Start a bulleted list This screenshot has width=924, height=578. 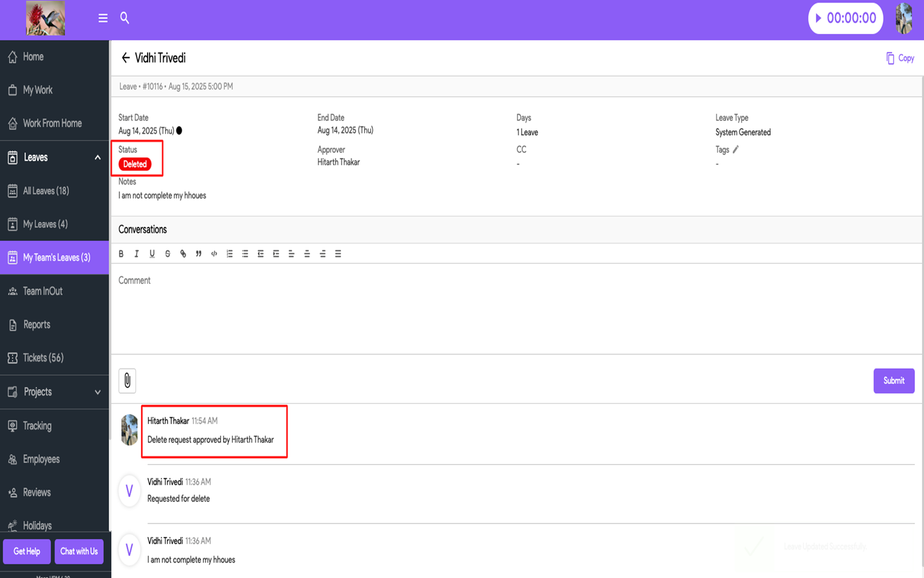[x=245, y=254]
